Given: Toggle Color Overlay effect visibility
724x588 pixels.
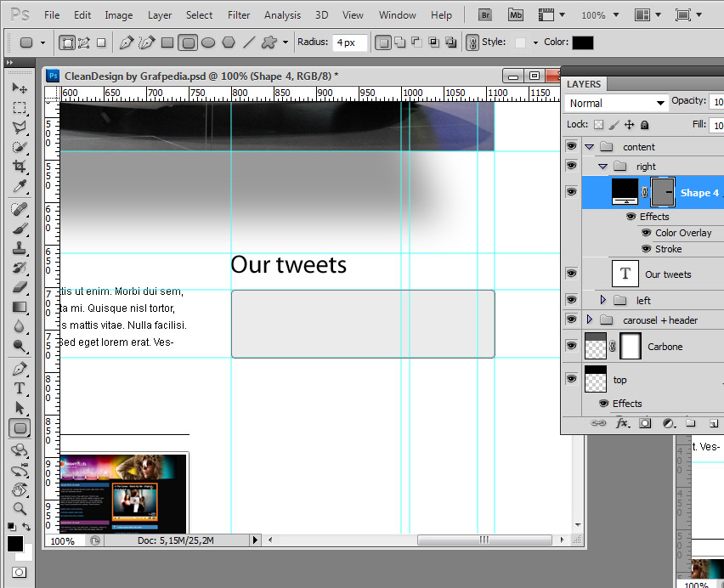Looking at the screenshot, I should pos(647,233).
